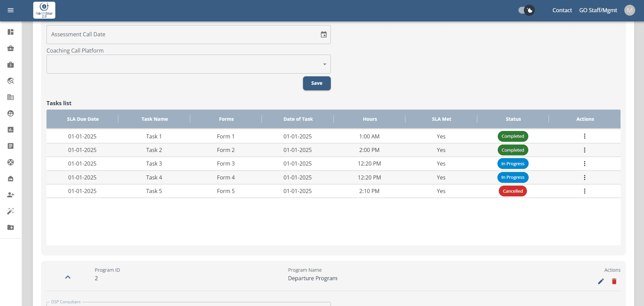The image size is (644, 306).
Task: Open the bar chart reports icon
Action: (11, 130)
